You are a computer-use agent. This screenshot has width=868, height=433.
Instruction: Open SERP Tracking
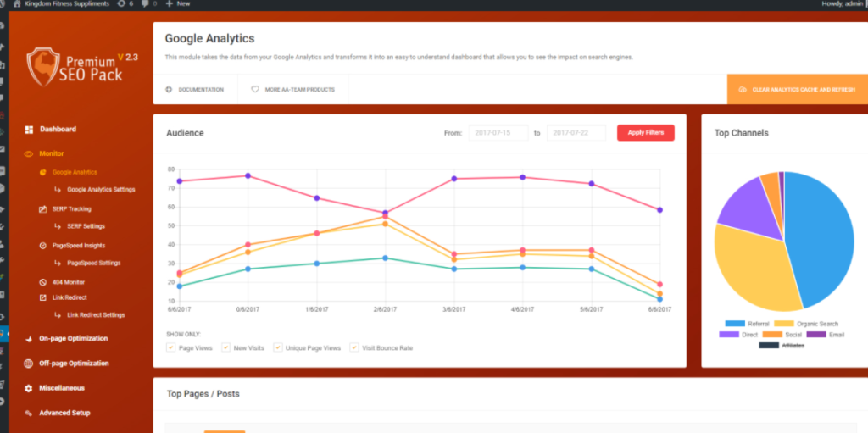click(x=72, y=209)
